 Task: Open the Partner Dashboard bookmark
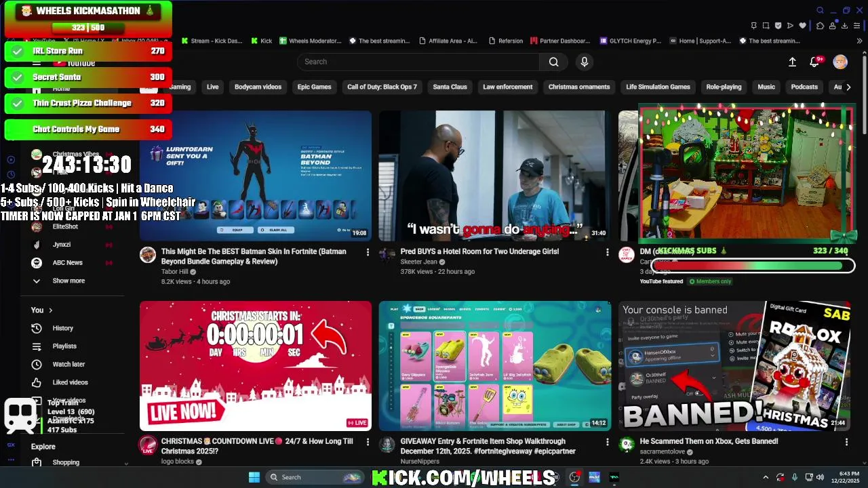tap(559, 41)
